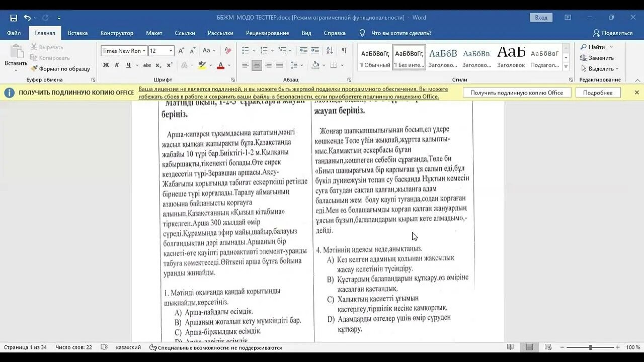Viewport: 644px width, 362px height.
Task: Clear all formatting with eraser icon
Action: [x=228, y=51]
